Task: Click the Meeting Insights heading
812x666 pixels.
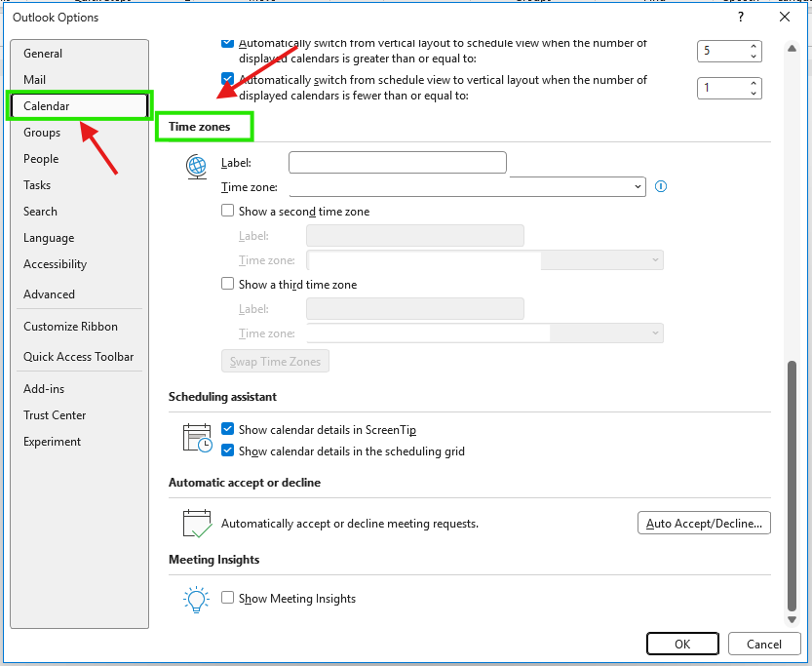Action: 213,560
